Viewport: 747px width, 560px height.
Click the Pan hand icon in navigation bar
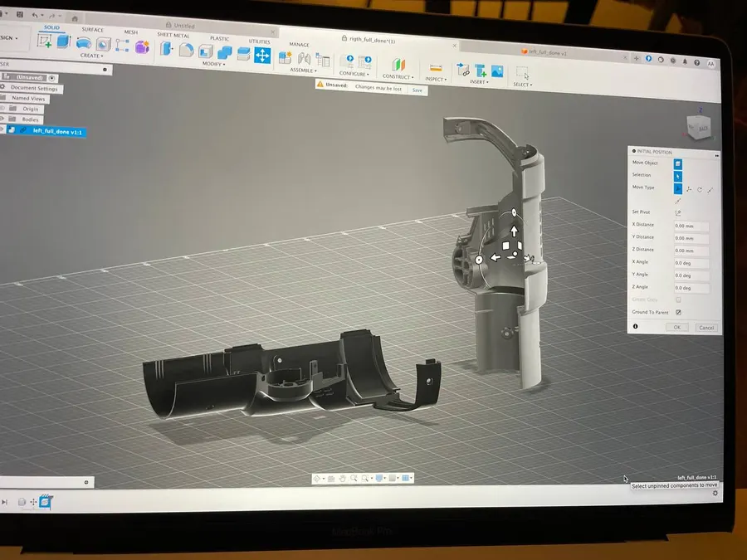pos(342,478)
